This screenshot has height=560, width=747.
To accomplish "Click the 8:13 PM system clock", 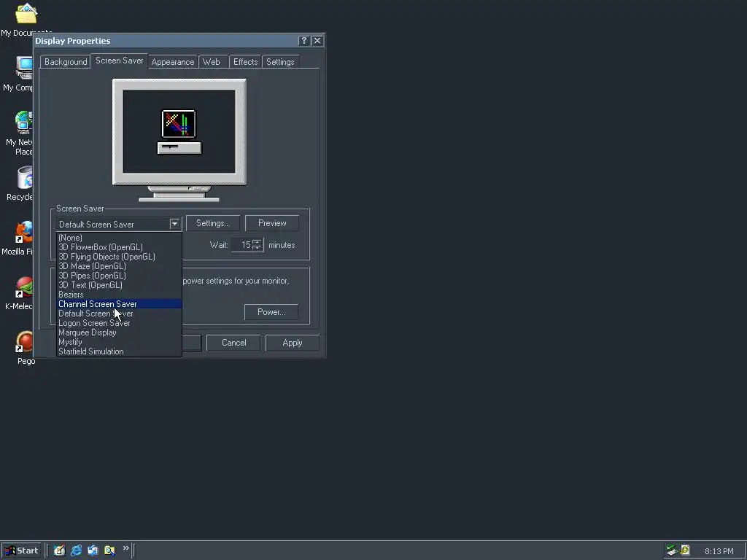I will (x=719, y=551).
